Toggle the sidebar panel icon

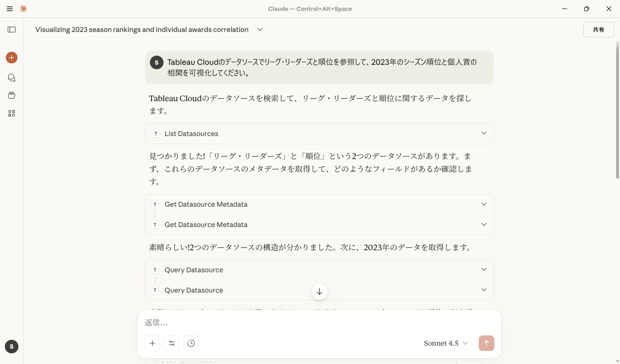(11, 29)
